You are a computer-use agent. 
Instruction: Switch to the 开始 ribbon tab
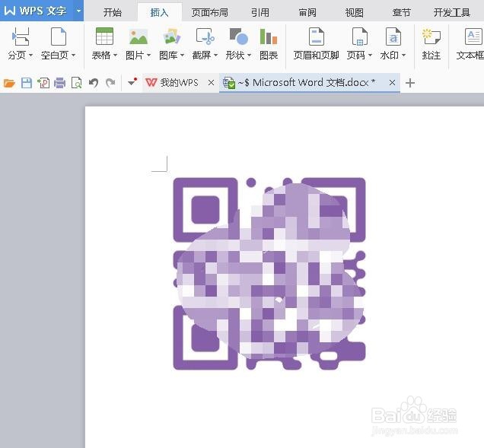click(113, 12)
